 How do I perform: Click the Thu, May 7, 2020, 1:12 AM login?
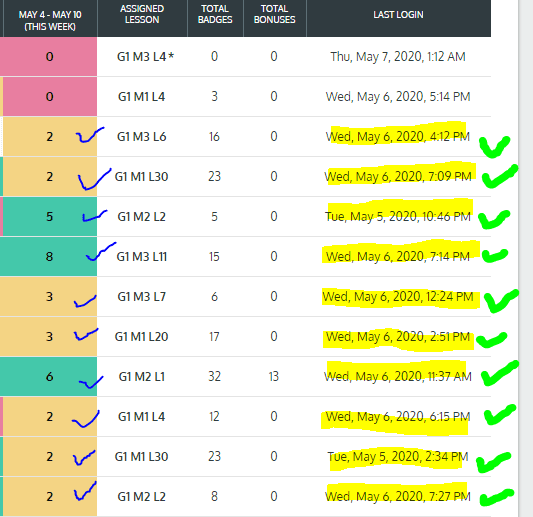pyautogui.click(x=398, y=56)
